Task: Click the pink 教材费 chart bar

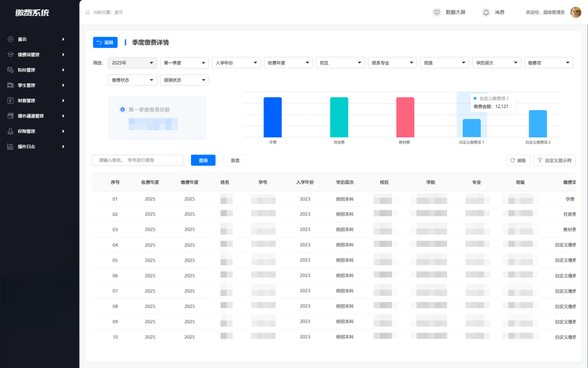Action: click(405, 117)
